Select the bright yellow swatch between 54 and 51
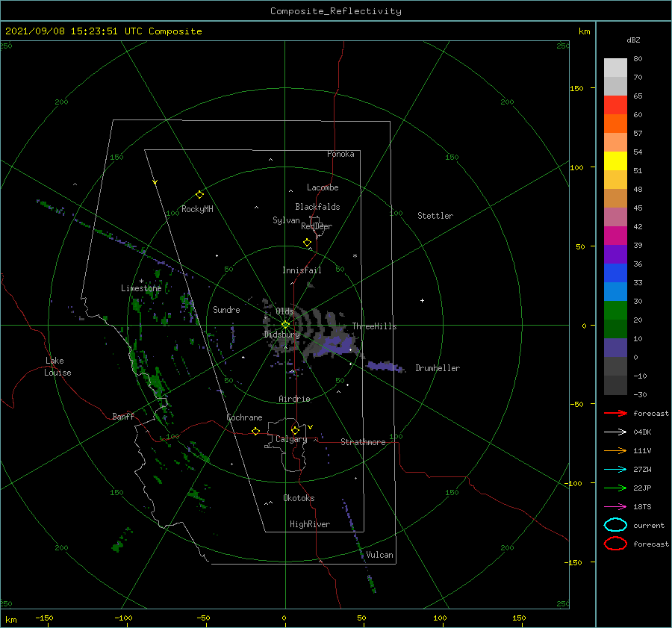This screenshot has height=628, width=672. pyautogui.click(x=615, y=161)
